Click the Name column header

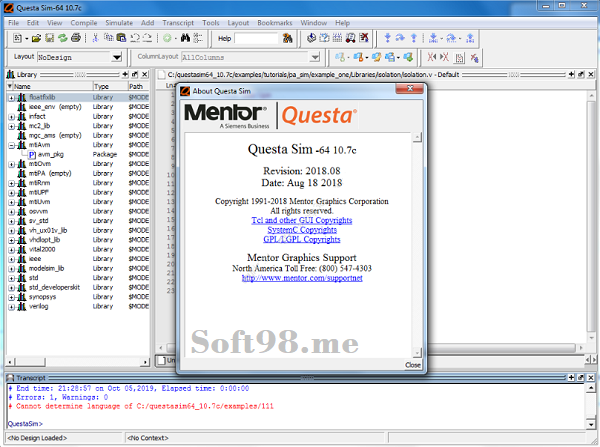click(x=50, y=86)
